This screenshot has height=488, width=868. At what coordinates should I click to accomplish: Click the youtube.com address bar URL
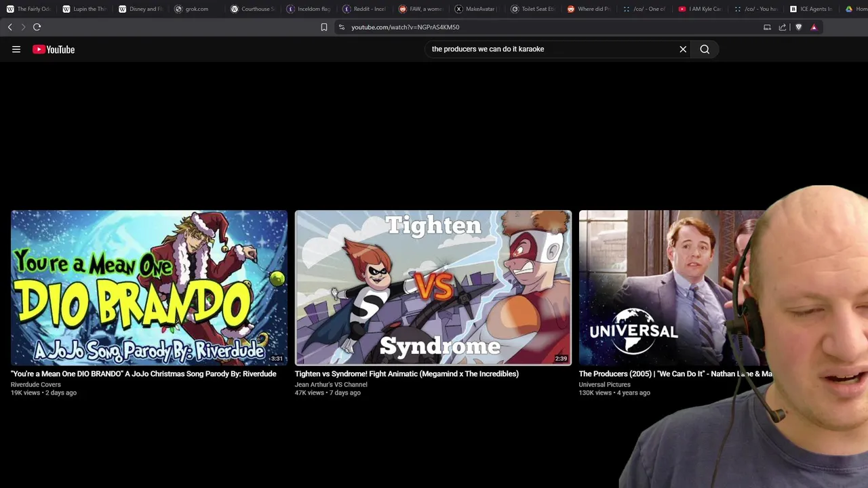click(406, 27)
